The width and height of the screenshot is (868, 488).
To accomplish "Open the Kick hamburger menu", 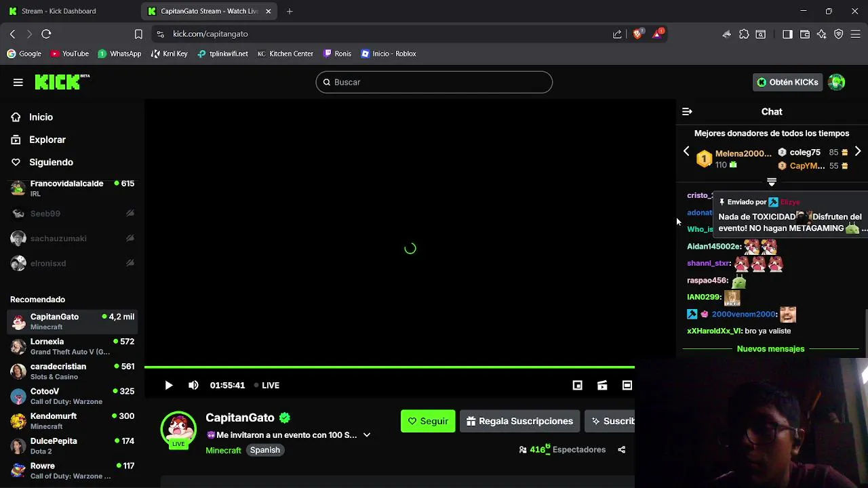I will point(18,82).
